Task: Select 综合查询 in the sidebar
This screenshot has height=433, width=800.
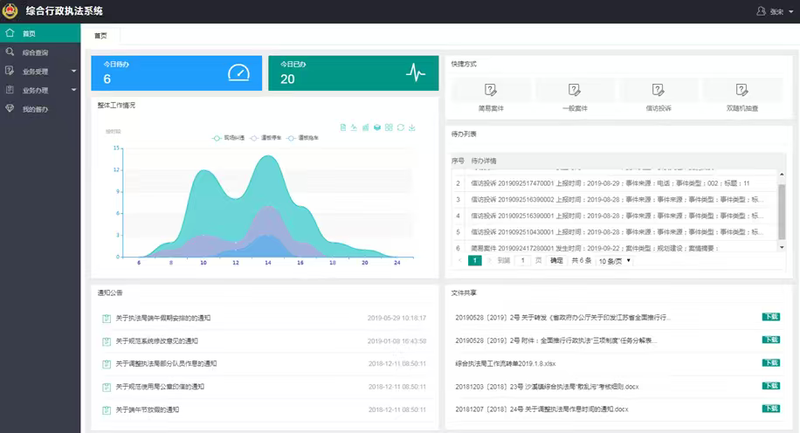Action: coord(35,52)
